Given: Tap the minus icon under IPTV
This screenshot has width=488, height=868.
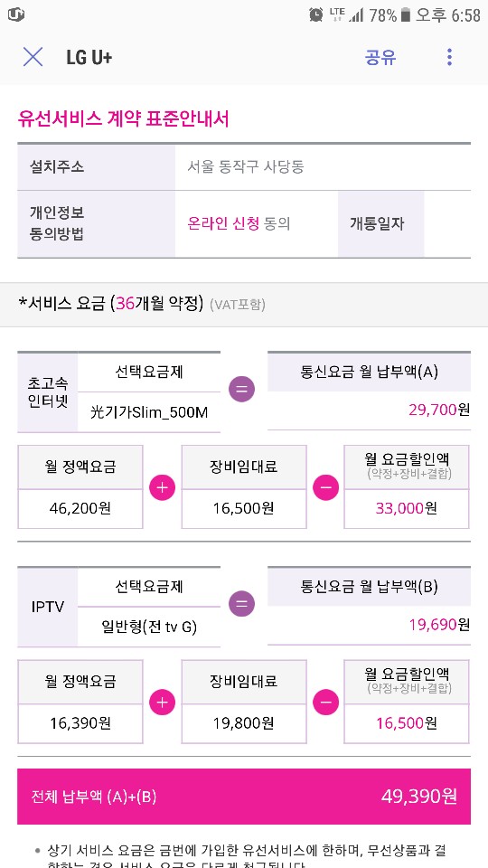Looking at the screenshot, I should click(x=326, y=702).
